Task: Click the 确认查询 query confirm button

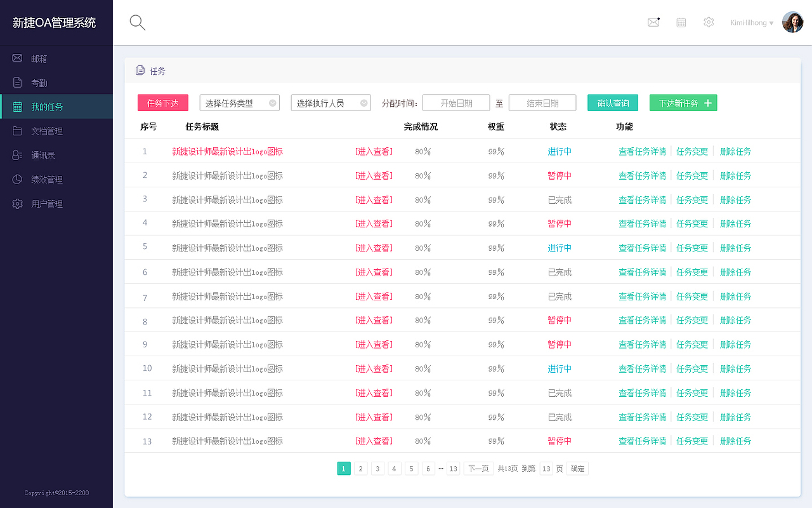Action: pyautogui.click(x=612, y=102)
